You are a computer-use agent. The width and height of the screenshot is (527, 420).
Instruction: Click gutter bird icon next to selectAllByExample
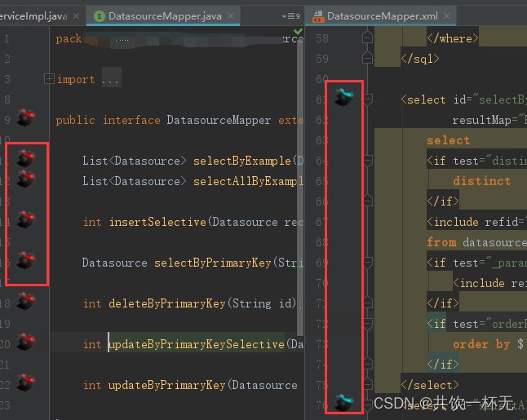(26, 178)
